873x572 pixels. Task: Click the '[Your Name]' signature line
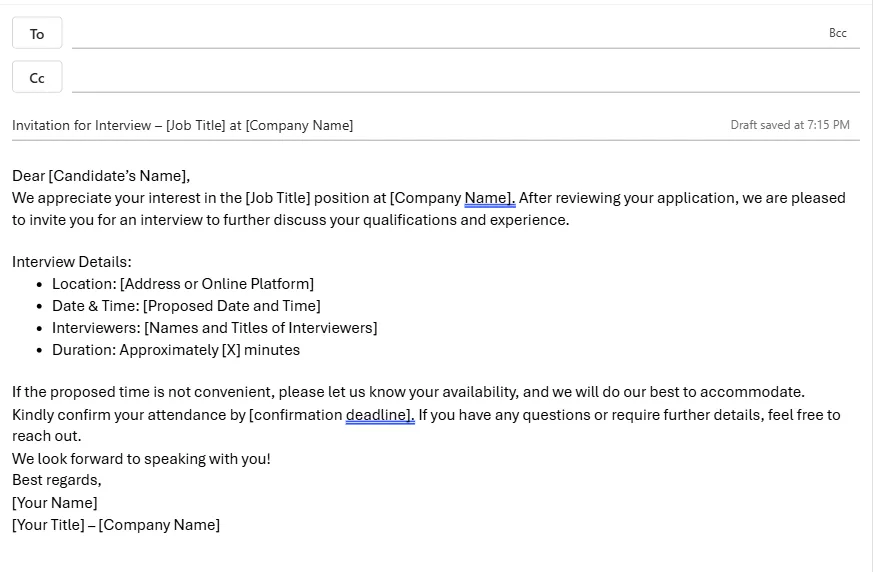coord(55,503)
